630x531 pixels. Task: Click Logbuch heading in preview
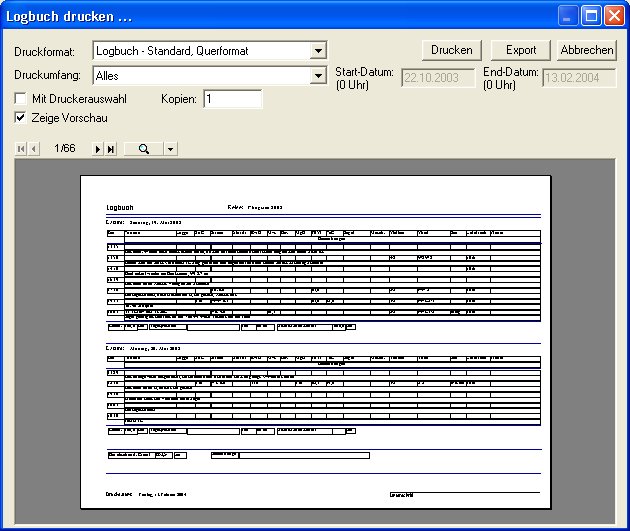click(120, 207)
